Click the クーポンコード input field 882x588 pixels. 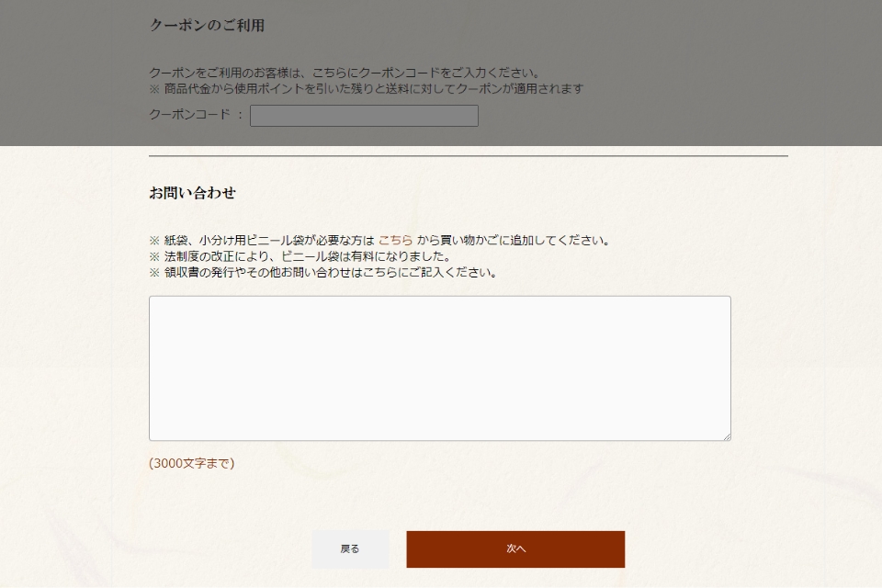pos(364,116)
